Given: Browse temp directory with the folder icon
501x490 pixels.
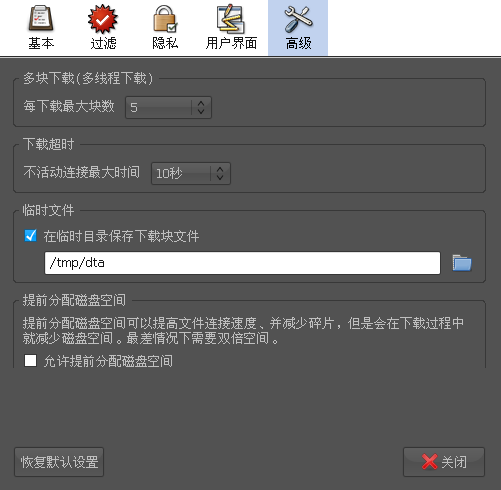Looking at the screenshot, I should [x=462, y=263].
